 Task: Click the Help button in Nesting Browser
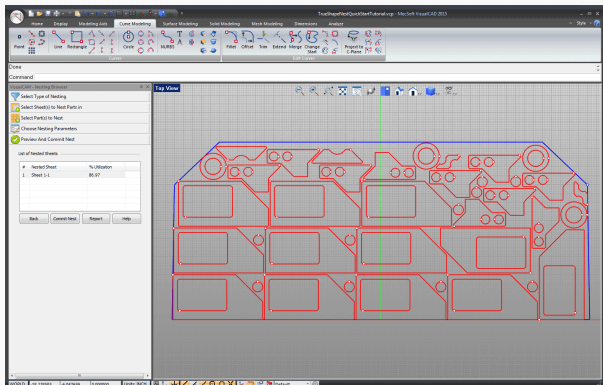click(127, 218)
